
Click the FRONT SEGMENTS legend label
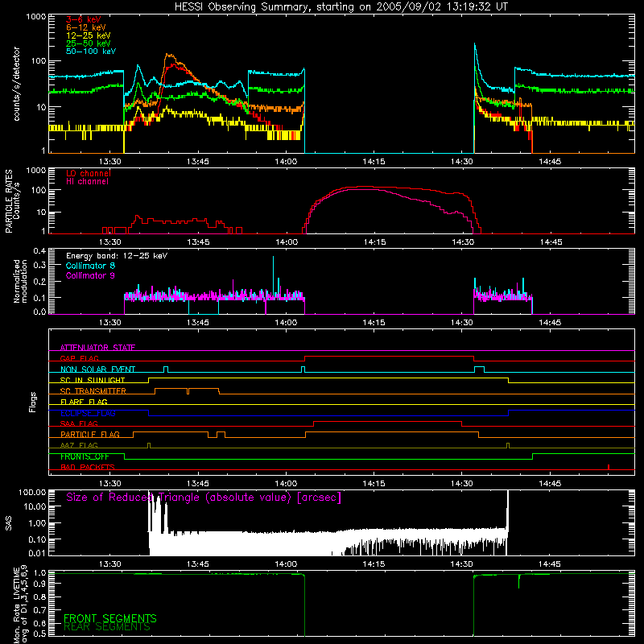tap(110, 618)
